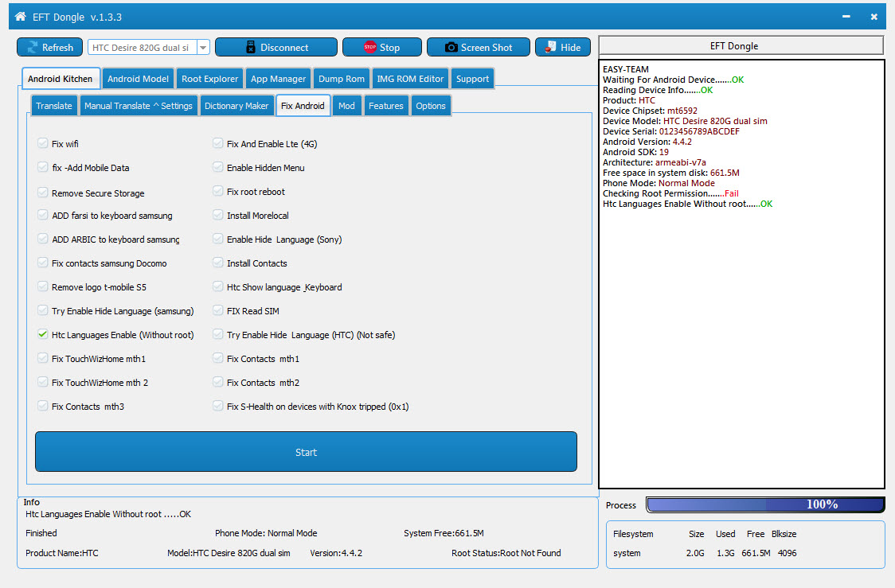The height and width of the screenshot is (588, 895).
Task: Tick the Install Contacts checkbox
Action: point(218,263)
